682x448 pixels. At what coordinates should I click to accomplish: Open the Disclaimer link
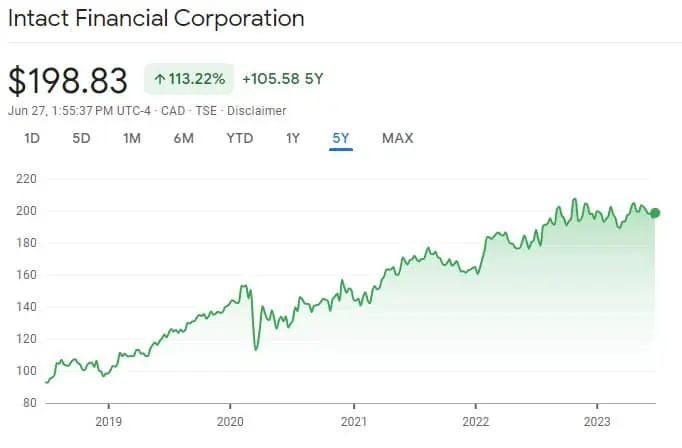(x=260, y=110)
